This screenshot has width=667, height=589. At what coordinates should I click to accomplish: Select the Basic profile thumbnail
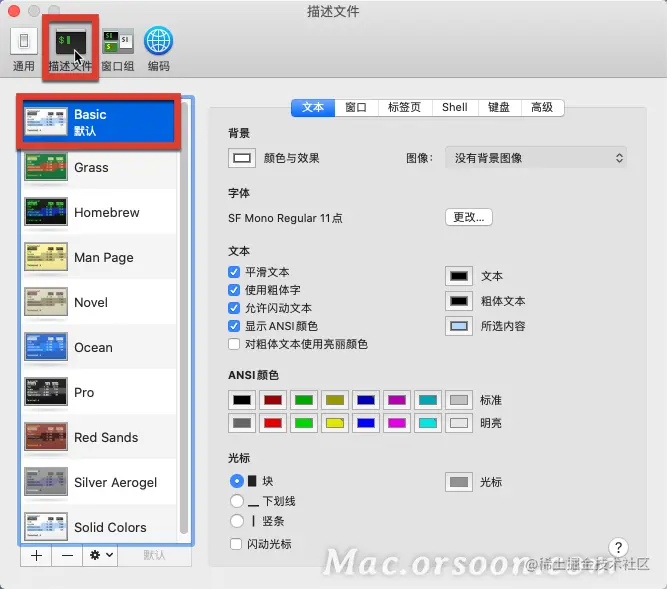pos(46,122)
